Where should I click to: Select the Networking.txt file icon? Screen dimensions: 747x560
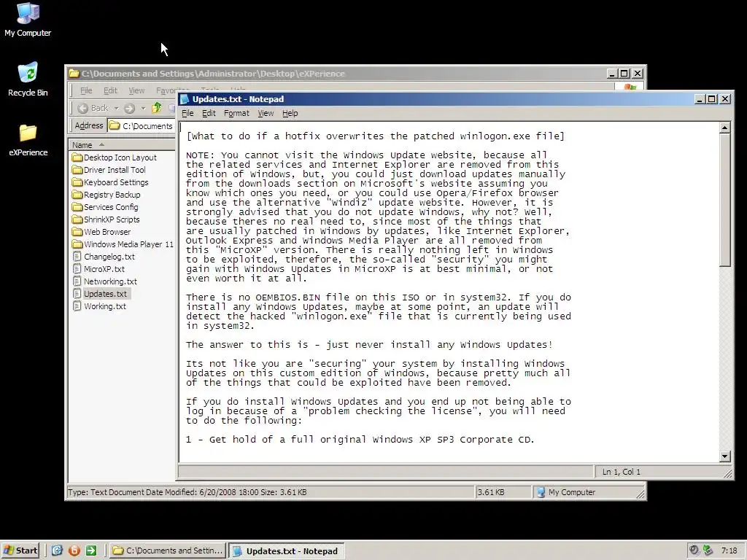point(77,281)
